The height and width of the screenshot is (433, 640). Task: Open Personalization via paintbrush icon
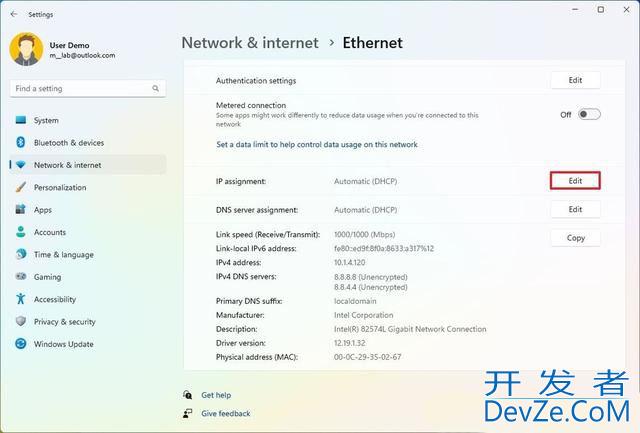point(21,187)
